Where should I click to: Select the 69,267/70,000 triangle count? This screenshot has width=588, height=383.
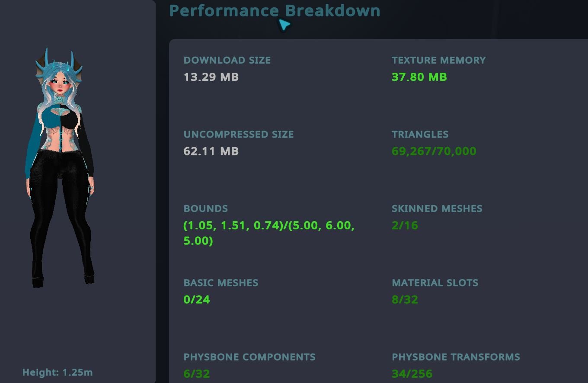[x=434, y=151]
